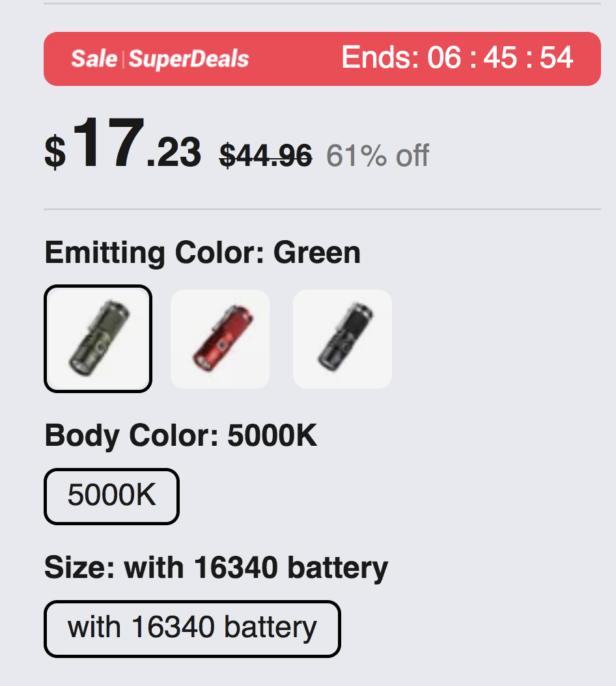This screenshot has width=616, height=686.
Task: Click the SuperDeals text in the banner
Action: point(189,59)
